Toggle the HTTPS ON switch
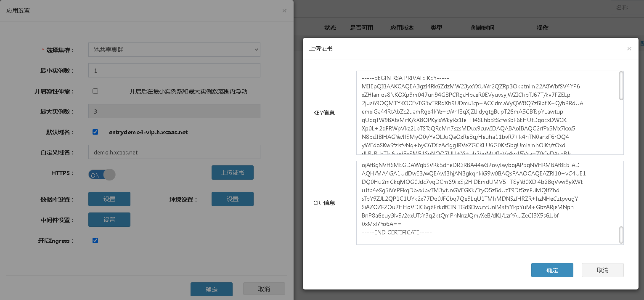Image resolution: width=644 pixels, height=300 pixels. tap(102, 175)
